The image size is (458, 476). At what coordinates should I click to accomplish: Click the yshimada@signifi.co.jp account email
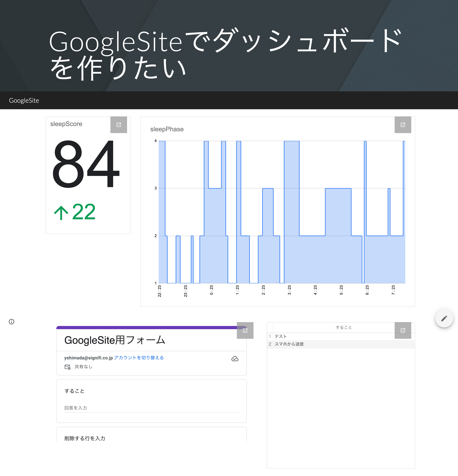click(x=88, y=358)
